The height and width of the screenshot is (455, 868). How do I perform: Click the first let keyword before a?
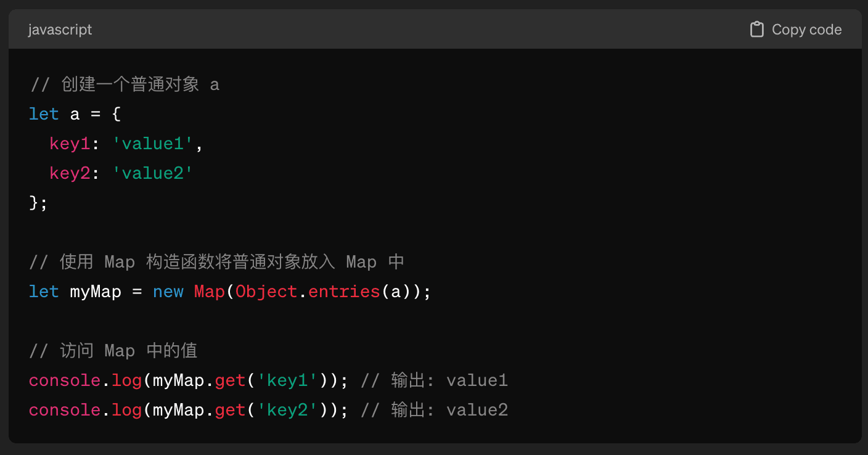tap(44, 114)
